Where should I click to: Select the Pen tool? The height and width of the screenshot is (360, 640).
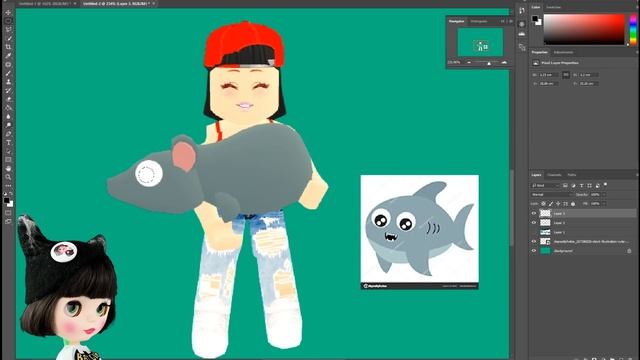[8, 134]
